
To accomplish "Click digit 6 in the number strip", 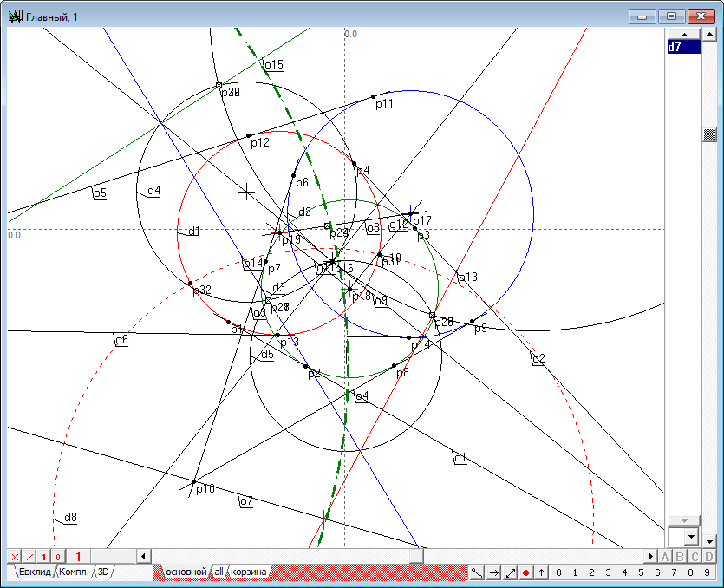I will [x=657, y=572].
